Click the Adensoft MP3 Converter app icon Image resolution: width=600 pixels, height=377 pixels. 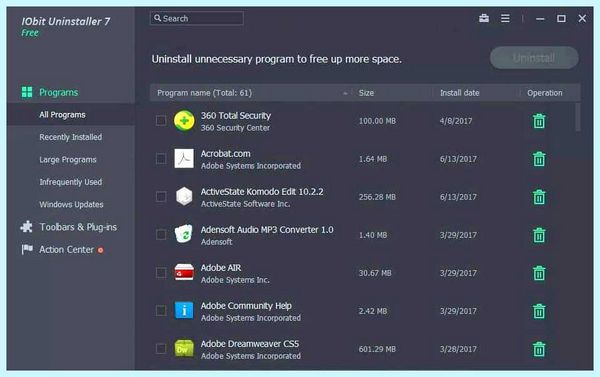pos(184,234)
